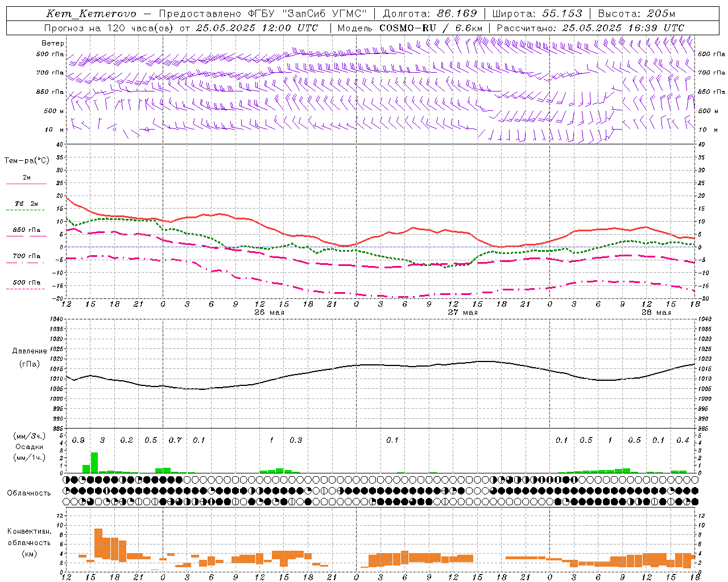Click the "(км)" kilometers unit label

click(29, 554)
